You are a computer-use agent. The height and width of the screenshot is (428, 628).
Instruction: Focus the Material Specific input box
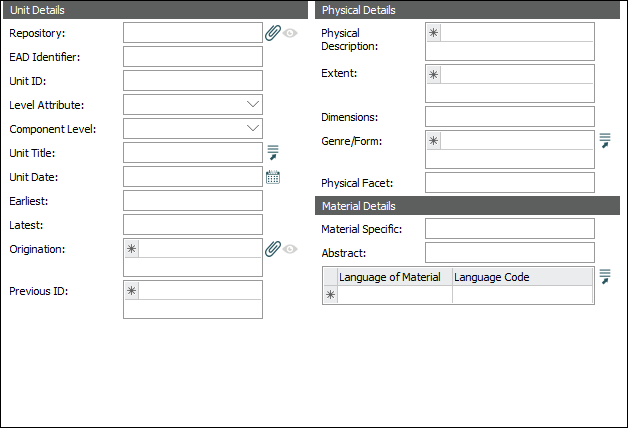coord(509,229)
